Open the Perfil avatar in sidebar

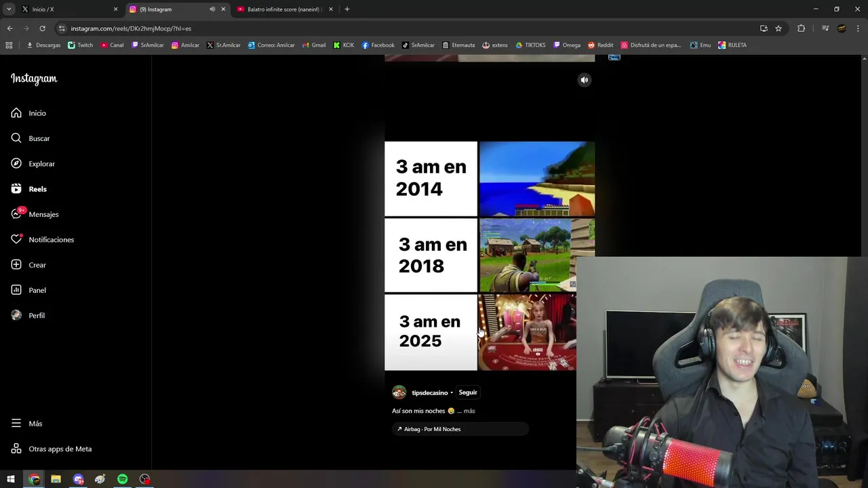[16, 315]
